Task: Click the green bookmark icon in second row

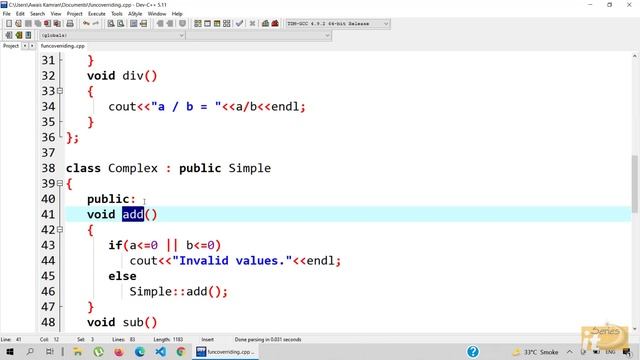Action: (18, 35)
